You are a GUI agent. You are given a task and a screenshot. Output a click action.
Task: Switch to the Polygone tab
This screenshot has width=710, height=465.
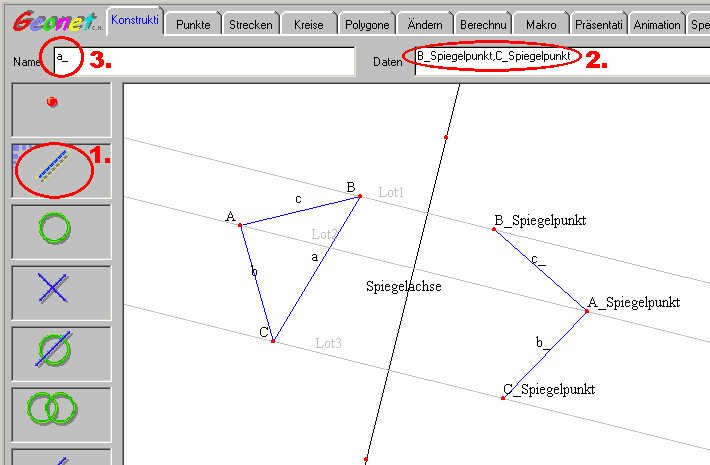click(366, 24)
